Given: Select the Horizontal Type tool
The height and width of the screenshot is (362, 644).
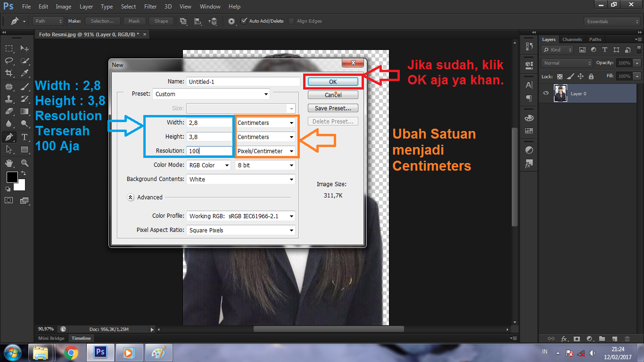Looking at the screenshot, I should (x=25, y=137).
